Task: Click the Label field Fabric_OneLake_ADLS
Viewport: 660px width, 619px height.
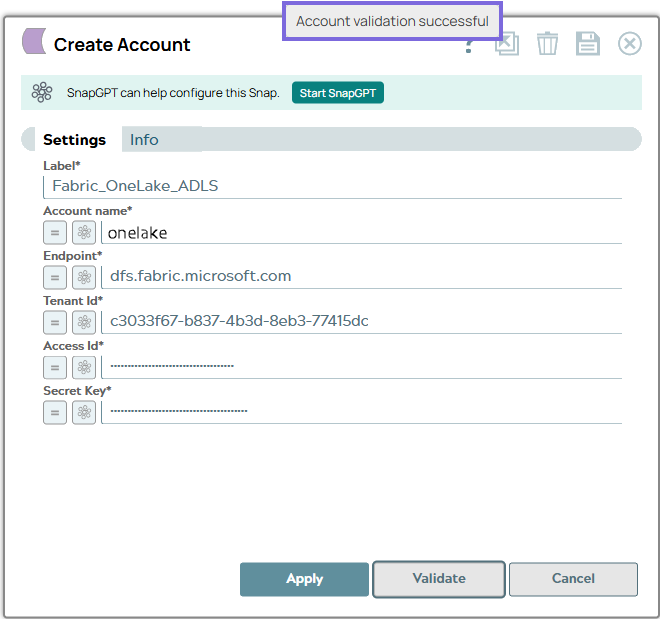Action: click(x=333, y=187)
